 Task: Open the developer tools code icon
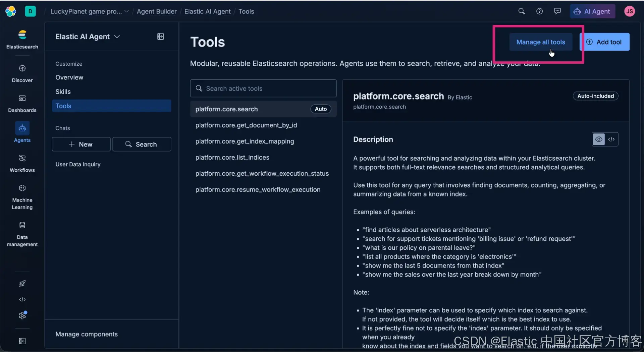(x=22, y=299)
